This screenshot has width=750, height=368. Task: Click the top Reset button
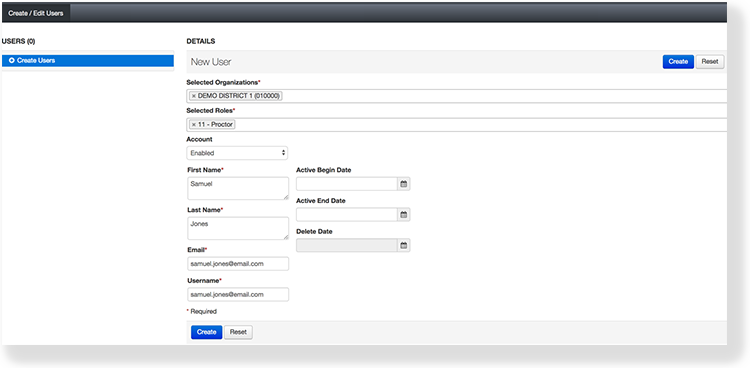tap(710, 62)
